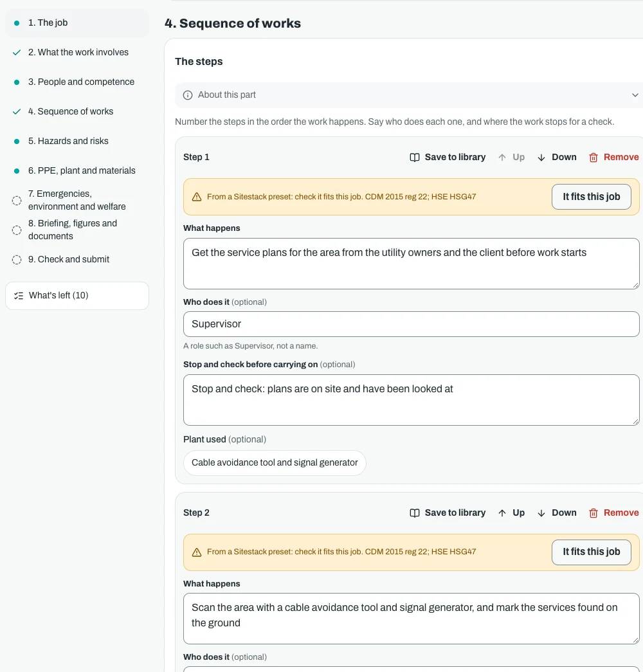Click the trash icon in Step 1
643x672 pixels.
593,158
